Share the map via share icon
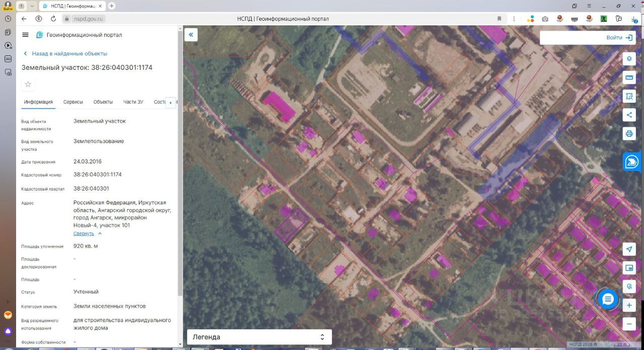This screenshot has width=644, height=350. pos(629,115)
